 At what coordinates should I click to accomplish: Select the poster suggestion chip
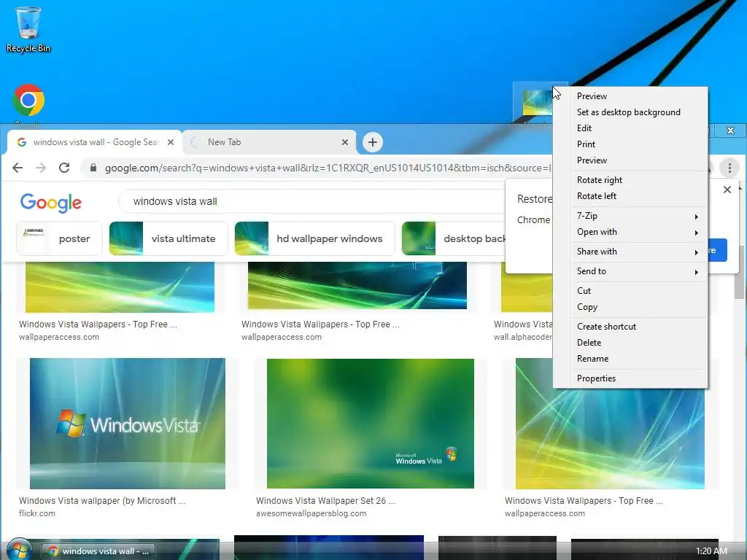pyautogui.click(x=59, y=238)
